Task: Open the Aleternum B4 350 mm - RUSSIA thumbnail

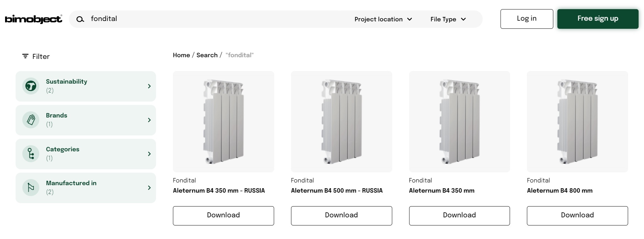Action: pos(223,122)
